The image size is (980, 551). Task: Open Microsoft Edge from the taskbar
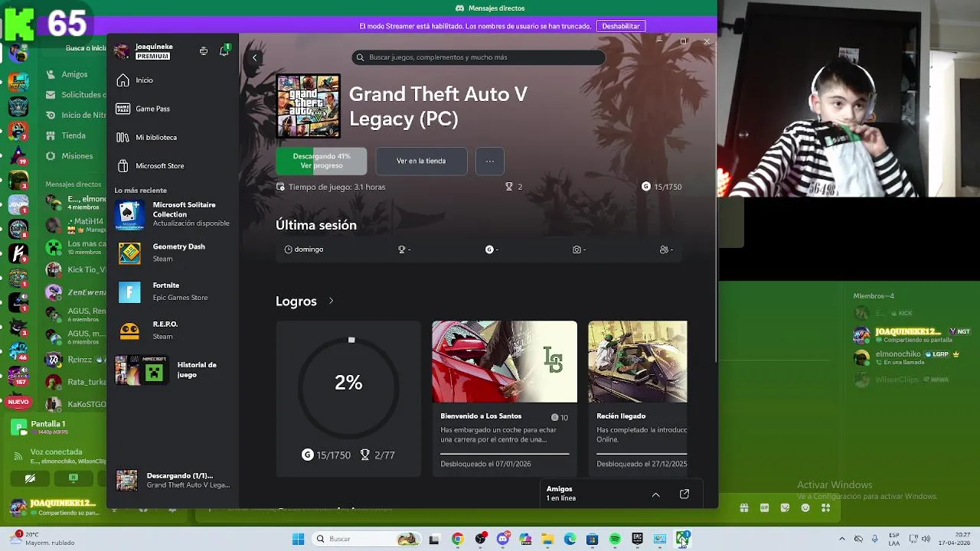pyautogui.click(x=570, y=540)
